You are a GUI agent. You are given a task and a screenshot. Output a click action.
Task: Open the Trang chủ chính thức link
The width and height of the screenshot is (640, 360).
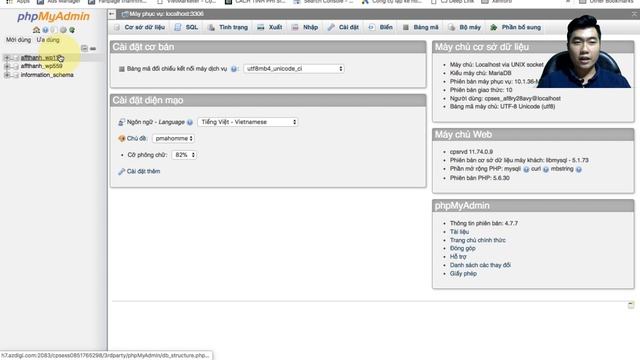point(478,240)
